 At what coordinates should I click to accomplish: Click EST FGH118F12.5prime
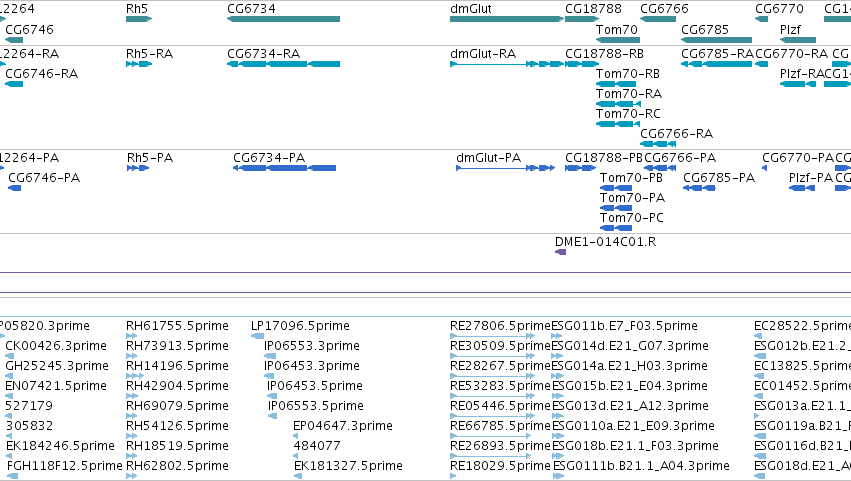pos(12,476)
